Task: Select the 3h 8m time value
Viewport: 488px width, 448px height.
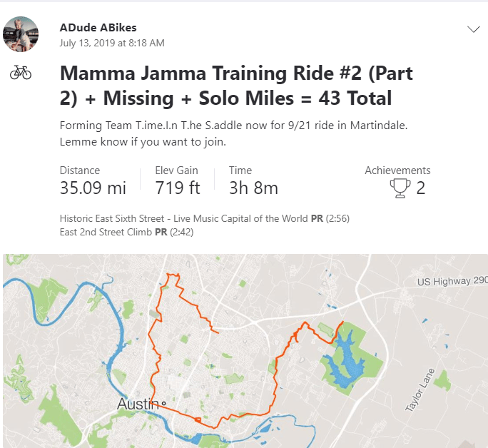Action: click(x=253, y=188)
